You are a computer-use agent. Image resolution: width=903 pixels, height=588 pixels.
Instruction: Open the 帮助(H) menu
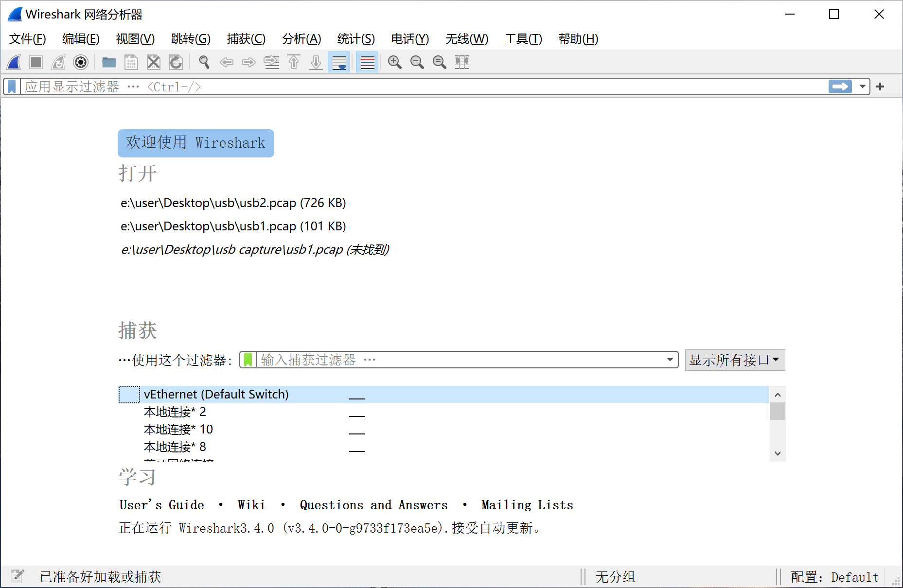(x=579, y=39)
